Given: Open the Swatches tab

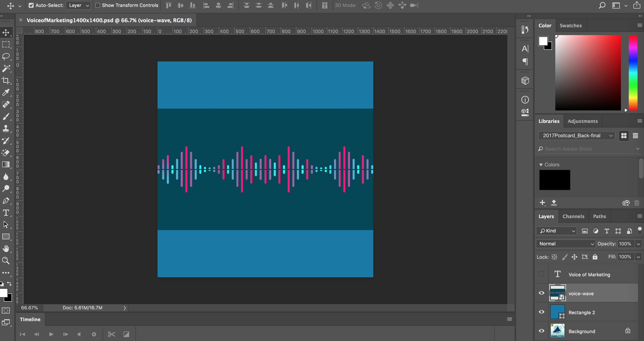Looking at the screenshot, I should (x=571, y=25).
